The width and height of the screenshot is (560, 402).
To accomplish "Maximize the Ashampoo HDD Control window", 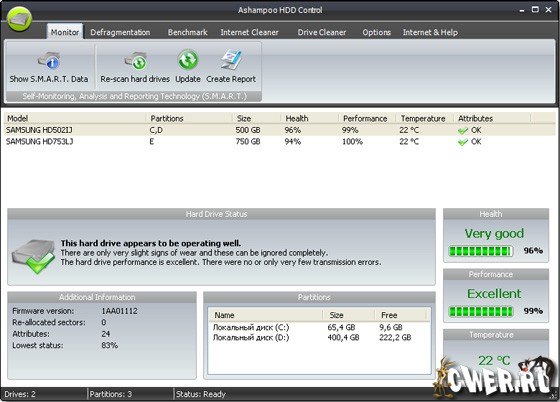I will click(x=535, y=10).
